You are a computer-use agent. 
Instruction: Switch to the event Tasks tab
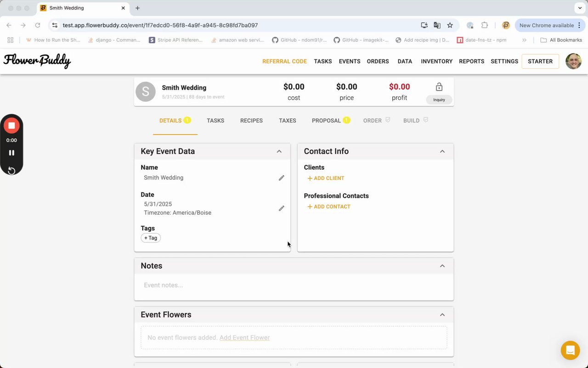215,121
